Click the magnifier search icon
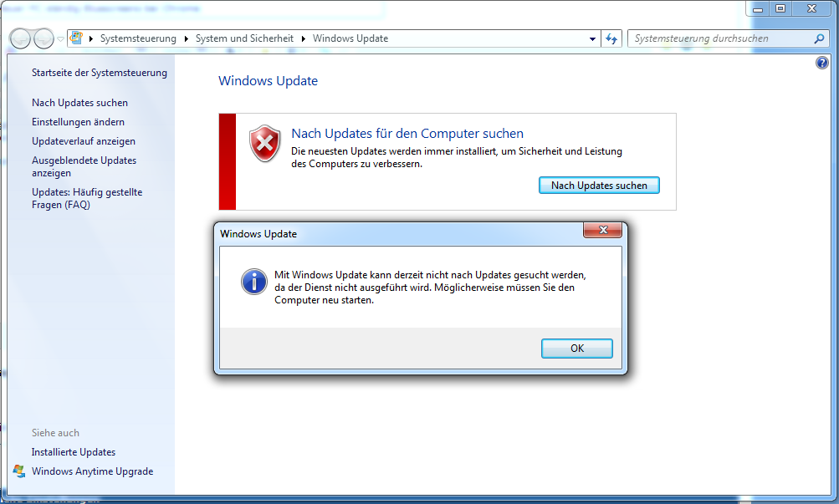The height and width of the screenshot is (504, 839). [819, 38]
